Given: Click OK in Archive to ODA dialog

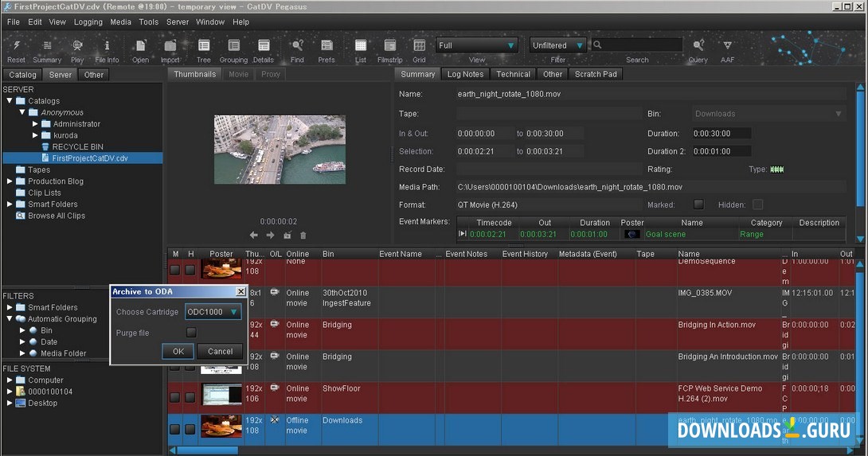Looking at the screenshot, I should coord(178,351).
